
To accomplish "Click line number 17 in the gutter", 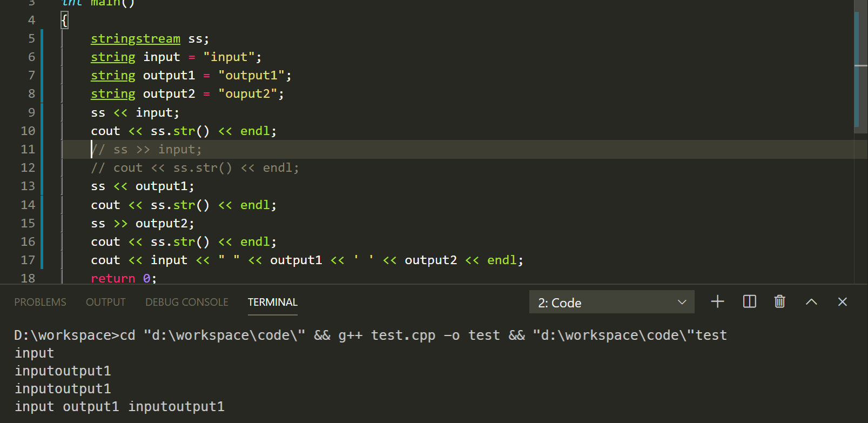I will point(28,260).
